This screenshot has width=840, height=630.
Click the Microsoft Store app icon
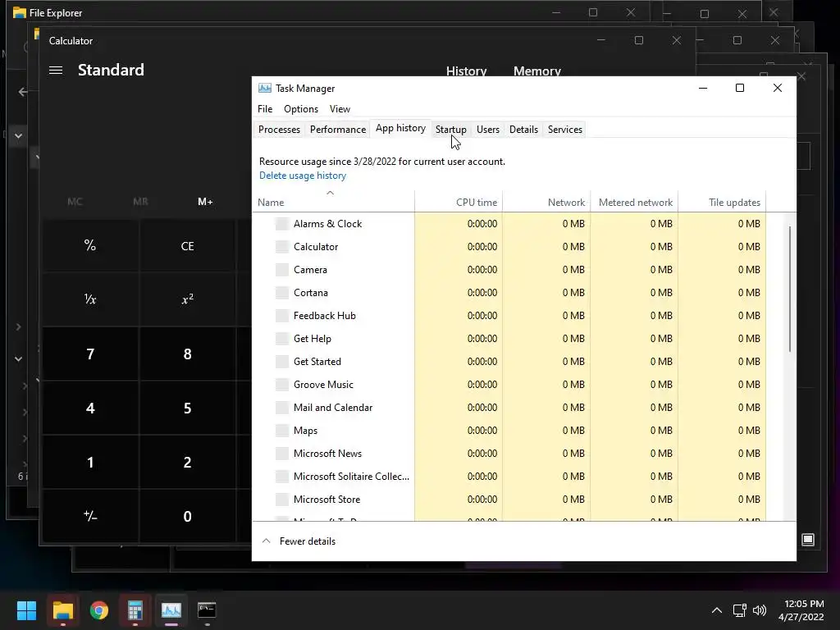click(282, 500)
